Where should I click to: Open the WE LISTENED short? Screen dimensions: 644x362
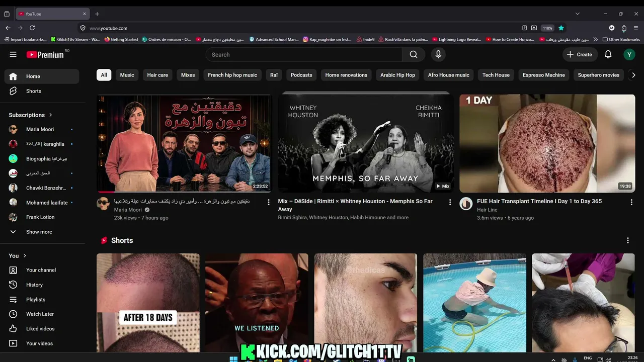pos(257,303)
